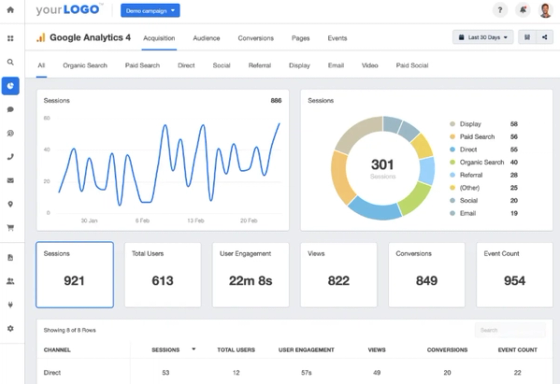Open the Demo campaign dropdown
This screenshot has height=384, width=560.
click(x=150, y=10)
